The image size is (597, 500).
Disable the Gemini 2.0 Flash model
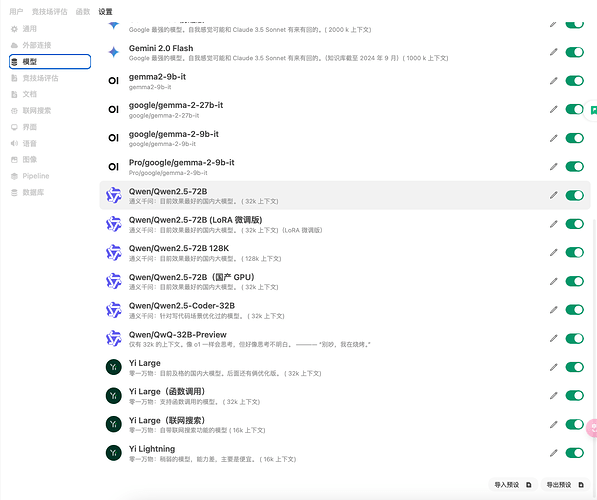coord(575,52)
